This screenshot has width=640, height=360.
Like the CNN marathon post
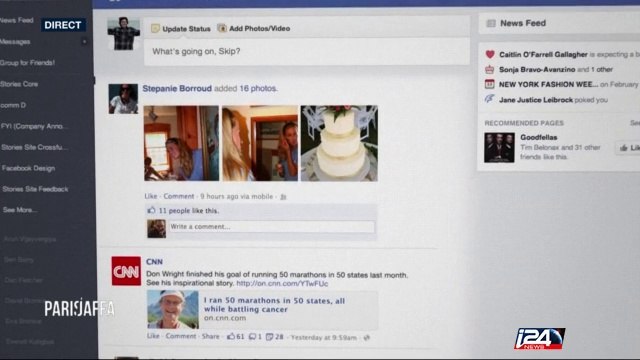tap(153, 336)
